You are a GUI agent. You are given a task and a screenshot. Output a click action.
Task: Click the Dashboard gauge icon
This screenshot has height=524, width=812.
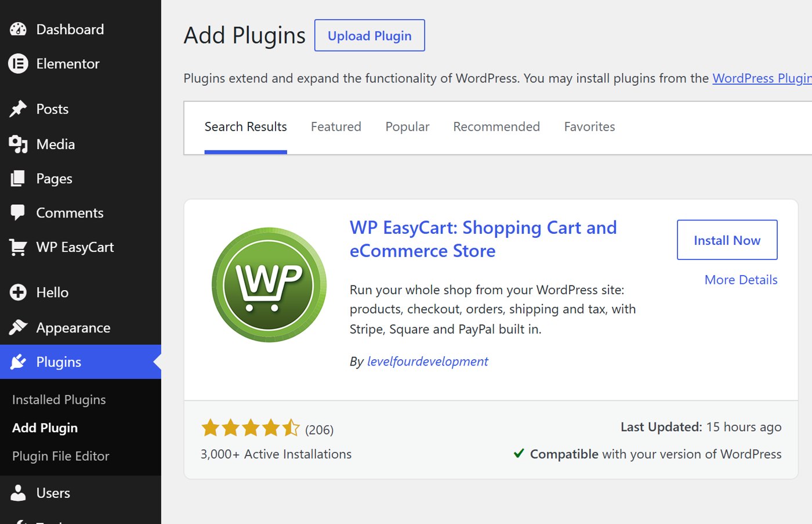pos(18,29)
